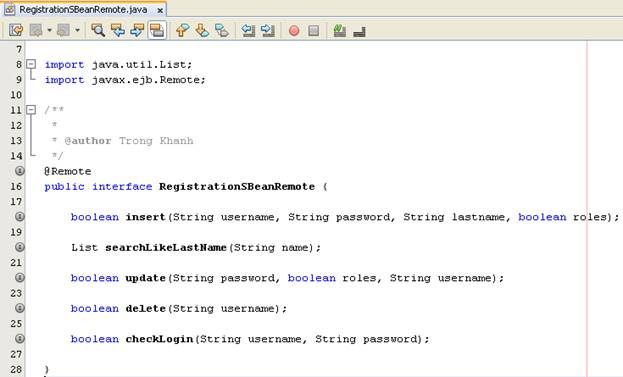
Task: Select the RegistrationSBeanRemote.java tab
Action: pyautogui.click(x=83, y=10)
